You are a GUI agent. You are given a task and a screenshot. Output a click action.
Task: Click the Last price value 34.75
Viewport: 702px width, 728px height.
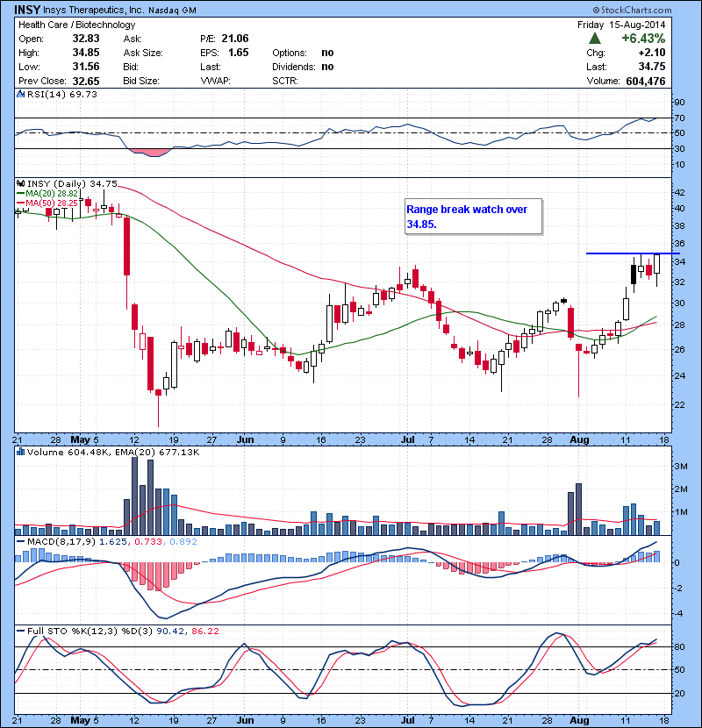tap(652, 67)
